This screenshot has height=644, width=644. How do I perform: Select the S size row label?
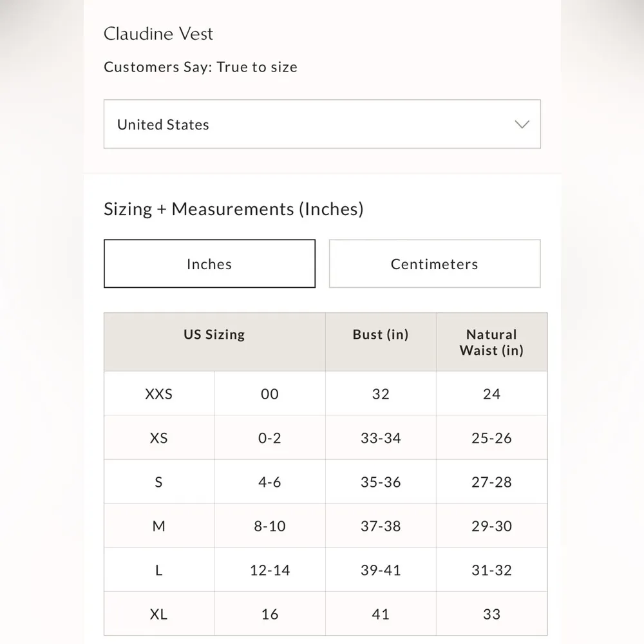click(x=159, y=482)
